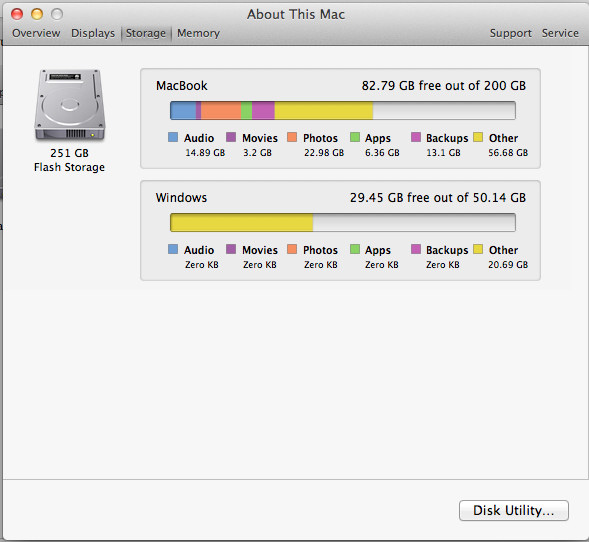
Task: Click the pink Backups segment in MacBook bar
Action: pos(263,111)
